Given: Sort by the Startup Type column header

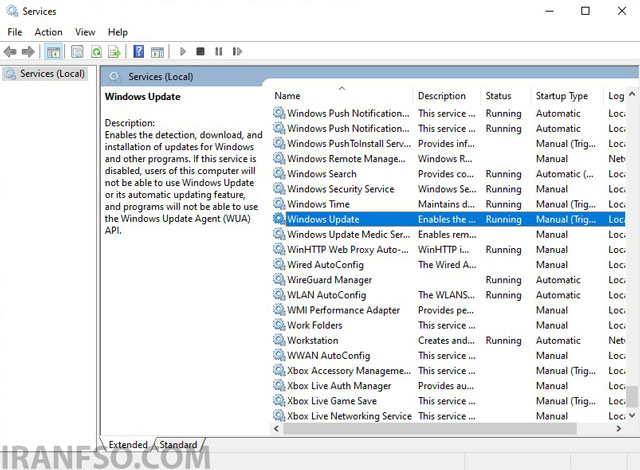Looking at the screenshot, I should 567,96.
